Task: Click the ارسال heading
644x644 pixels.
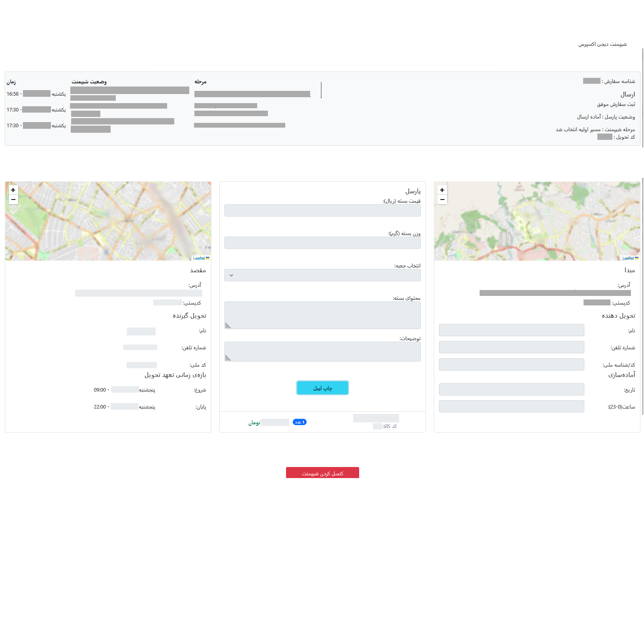Action: tap(627, 94)
